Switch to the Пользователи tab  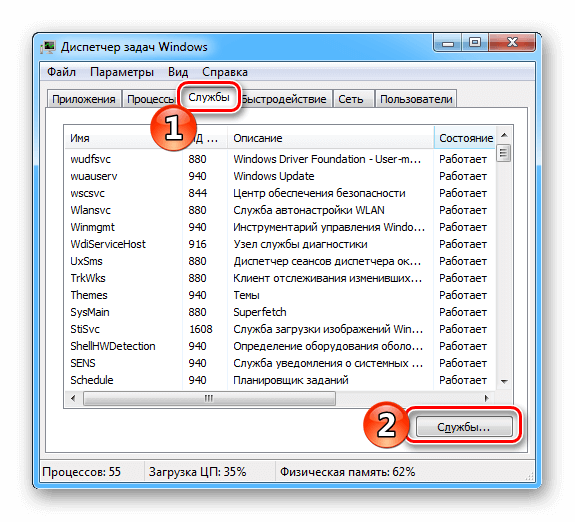[416, 99]
